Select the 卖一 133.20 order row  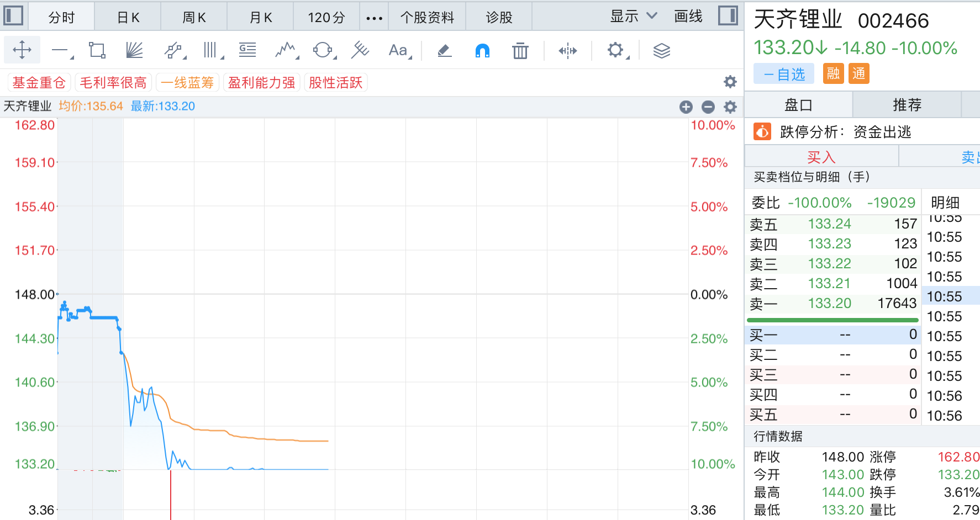[x=833, y=304]
